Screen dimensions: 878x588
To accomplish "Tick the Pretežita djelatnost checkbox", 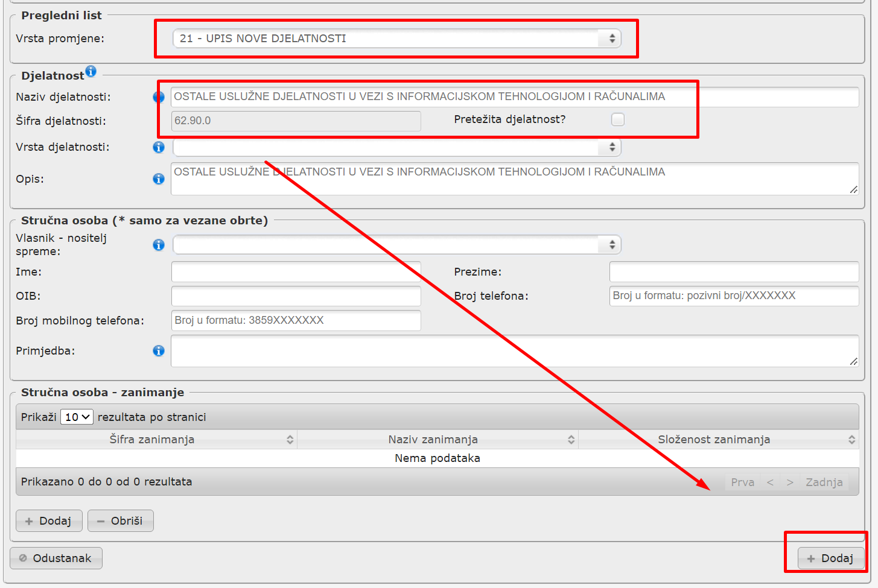I will [x=618, y=119].
